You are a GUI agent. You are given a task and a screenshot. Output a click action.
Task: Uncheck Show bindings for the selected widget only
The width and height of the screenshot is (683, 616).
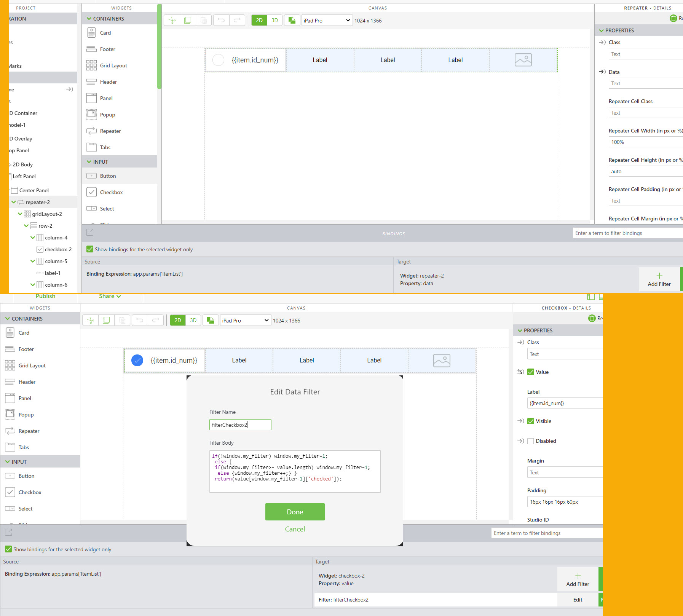(90, 249)
